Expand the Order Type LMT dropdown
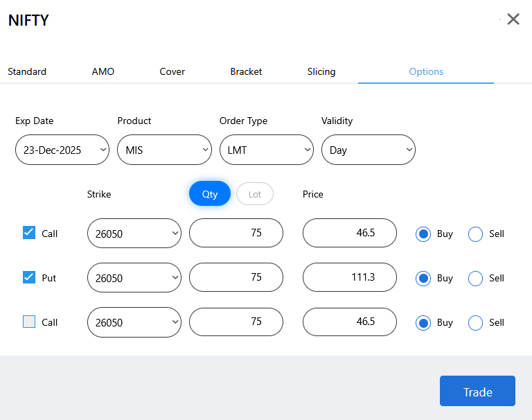The width and height of the screenshot is (532, 420). click(x=266, y=150)
